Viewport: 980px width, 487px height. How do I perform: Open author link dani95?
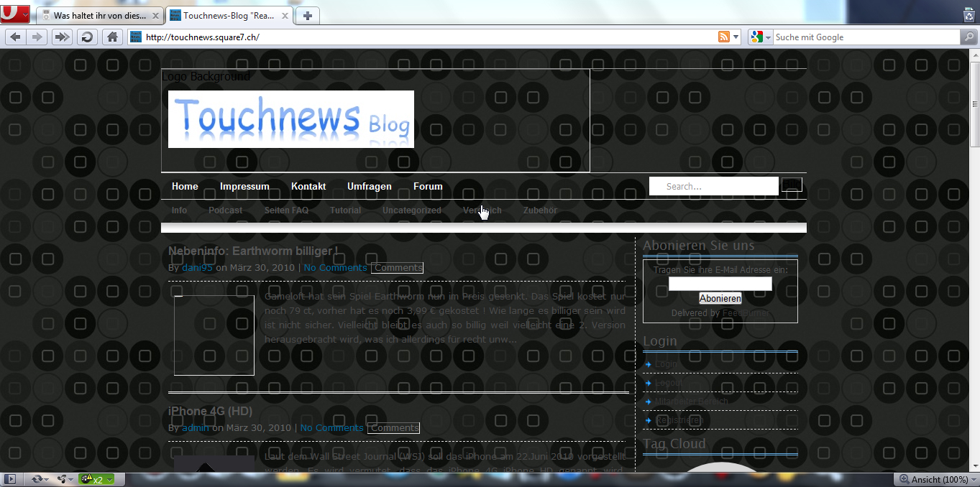197,268
